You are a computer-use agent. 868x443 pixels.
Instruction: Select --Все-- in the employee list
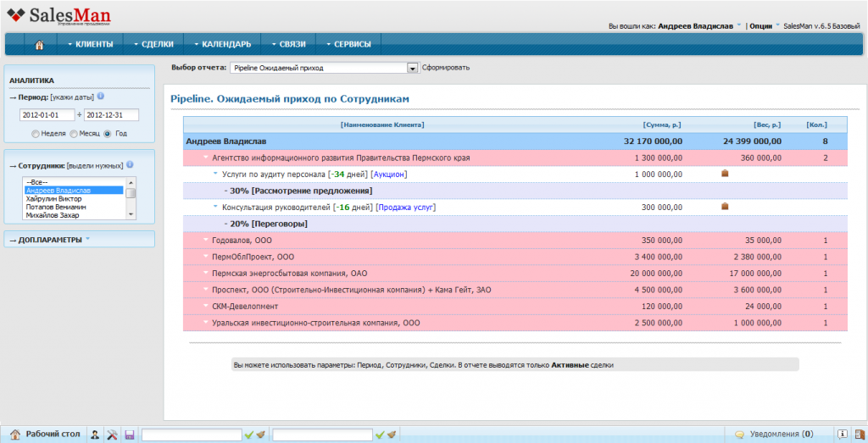(x=75, y=182)
